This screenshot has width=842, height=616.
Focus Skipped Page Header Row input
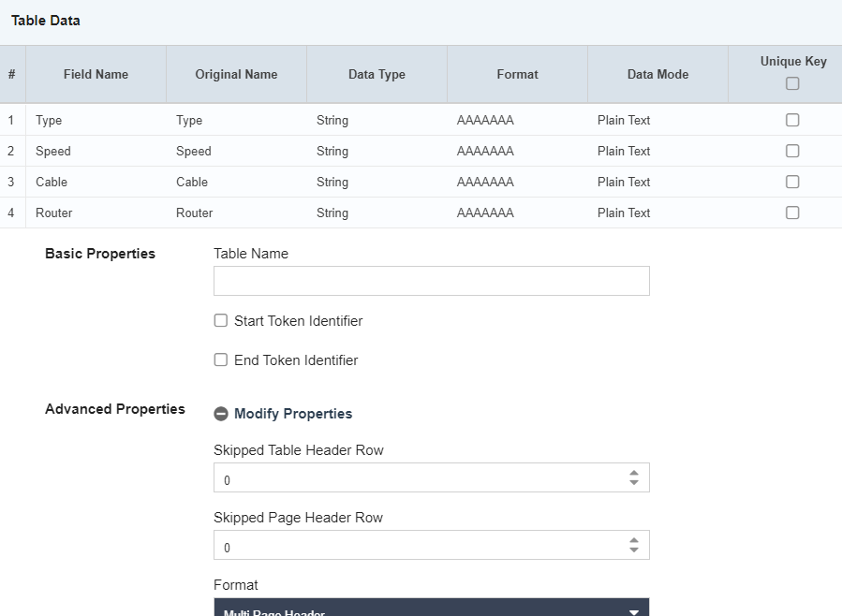417,545
